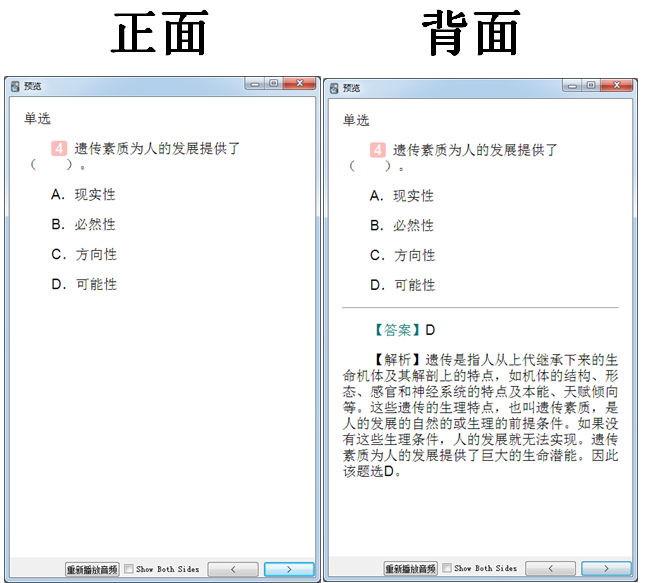Click the 正面 heading above left window
Screen dimensions: 645x583
point(159,33)
